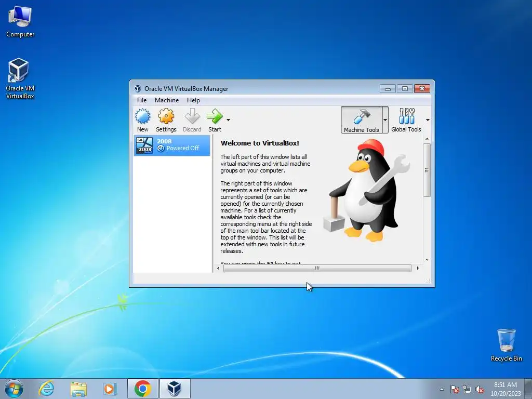Click the horizontal scrollbar left arrow
The height and width of the screenshot is (399, 532).
pyautogui.click(x=218, y=269)
